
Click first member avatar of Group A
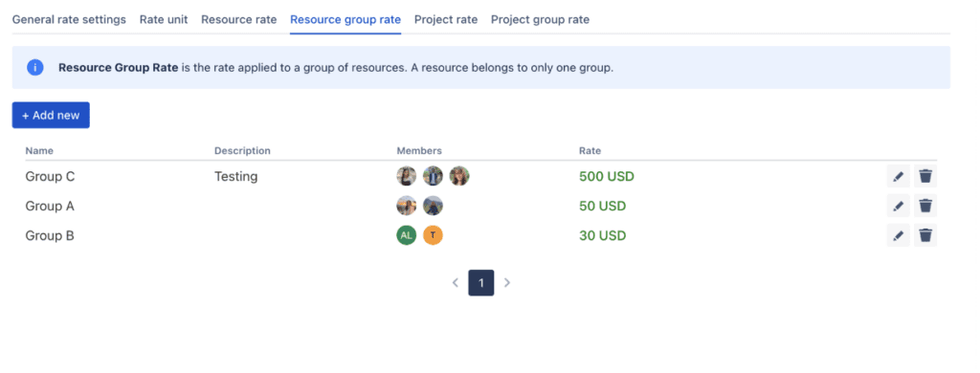point(406,206)
